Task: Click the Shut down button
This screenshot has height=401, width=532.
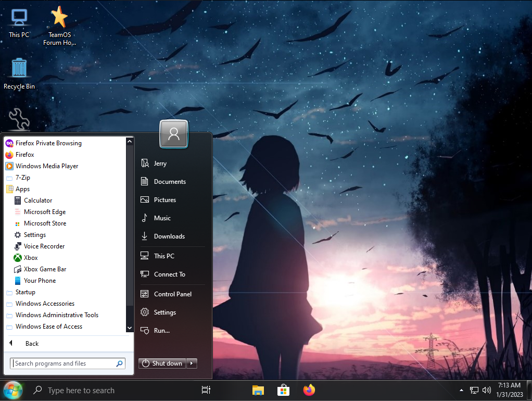Action: pyautogui.click(x=162, y=364)
